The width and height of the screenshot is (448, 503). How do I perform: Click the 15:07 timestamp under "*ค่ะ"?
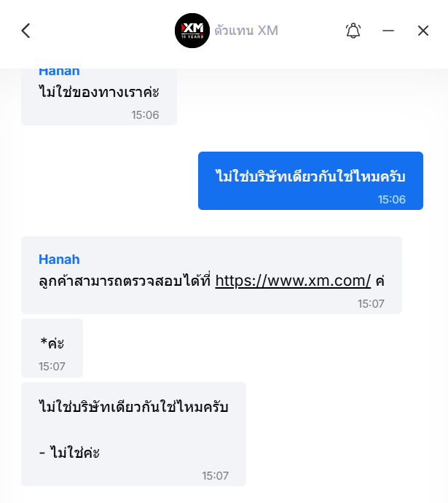click(52, 366)
